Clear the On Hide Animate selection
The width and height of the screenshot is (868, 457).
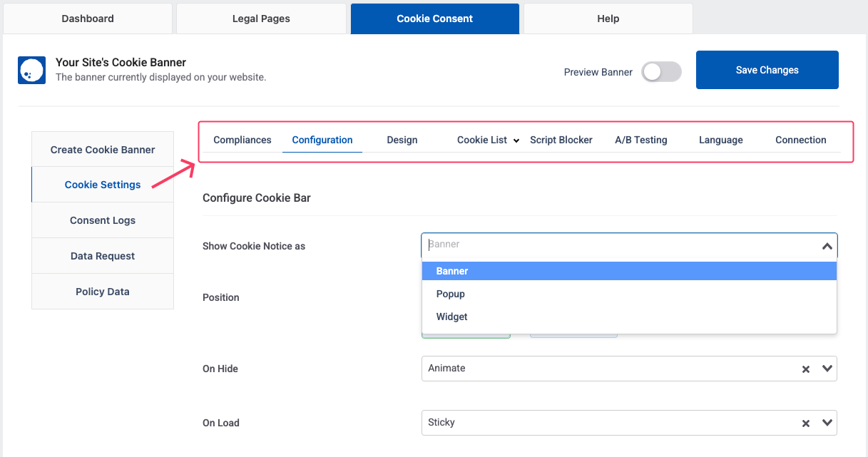tap(806, 369)
